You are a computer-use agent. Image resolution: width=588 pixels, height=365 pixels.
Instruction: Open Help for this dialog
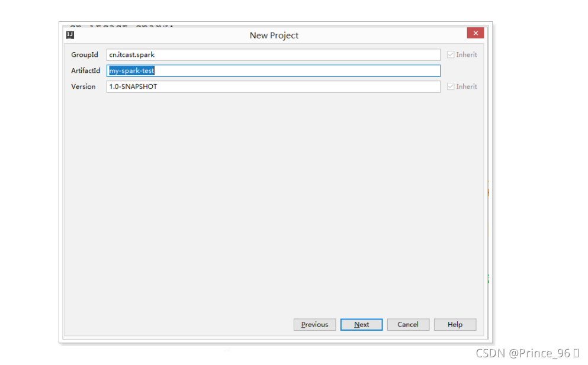pos(455,325)
